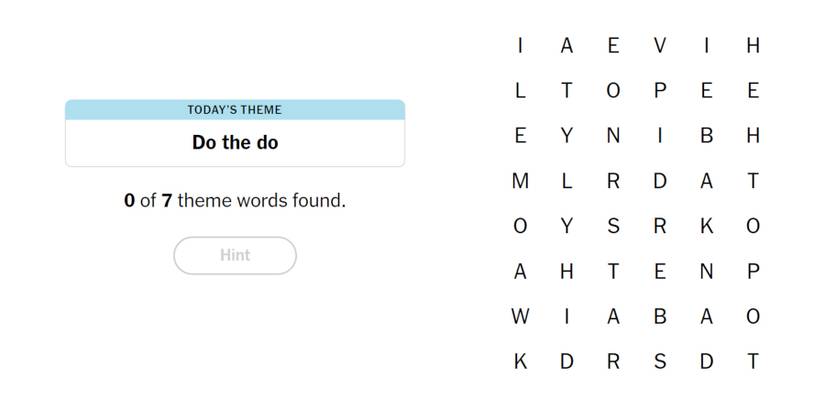Select the N between E and P
The image size is (825, 413).
coord(707,271)
